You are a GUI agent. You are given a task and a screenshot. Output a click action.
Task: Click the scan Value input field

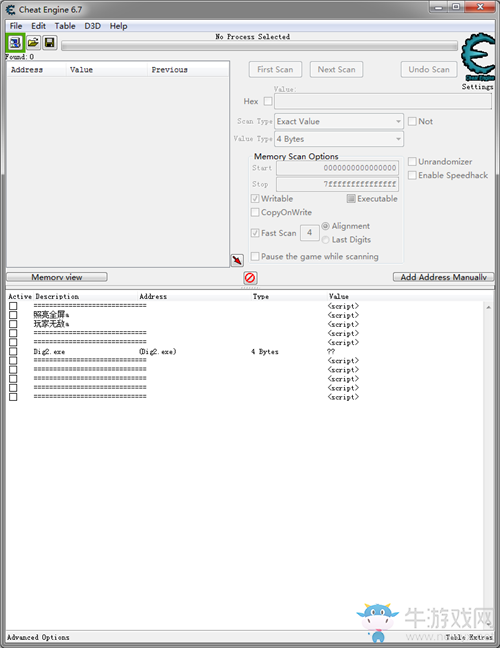(x=383, y=101)
